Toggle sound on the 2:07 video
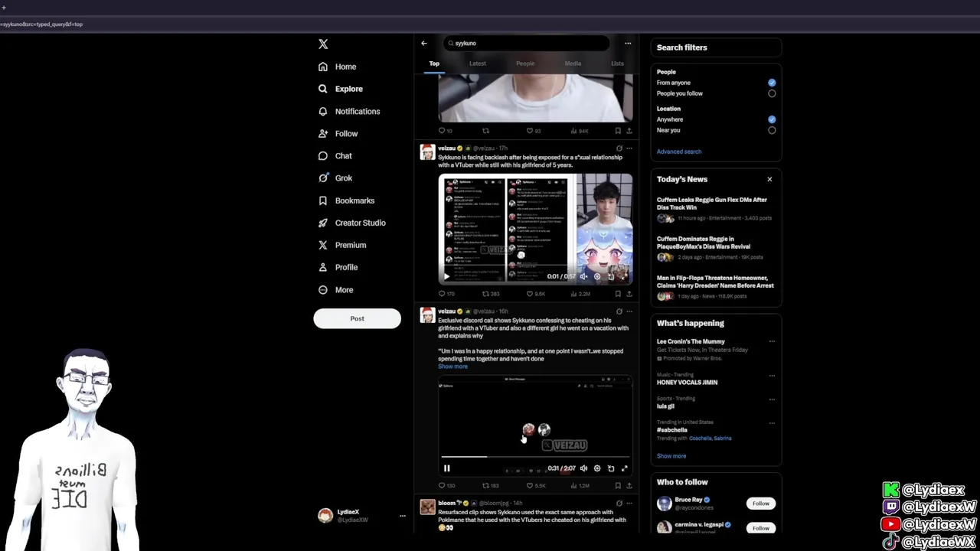Screen dimensions: 980x551 tap(583, 468)
